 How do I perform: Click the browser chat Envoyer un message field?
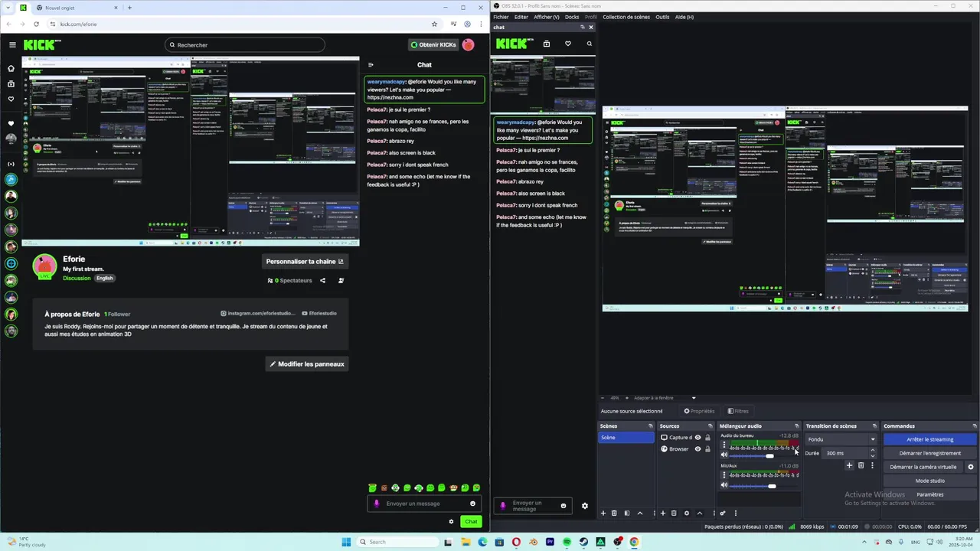pos(423,504)
